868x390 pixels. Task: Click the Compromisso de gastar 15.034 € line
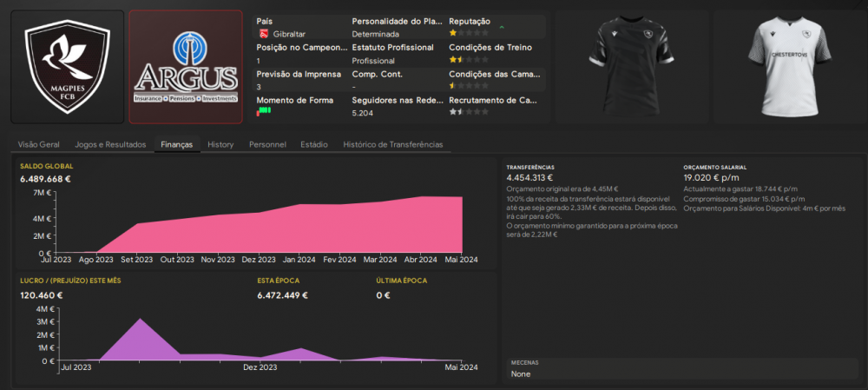744,199
